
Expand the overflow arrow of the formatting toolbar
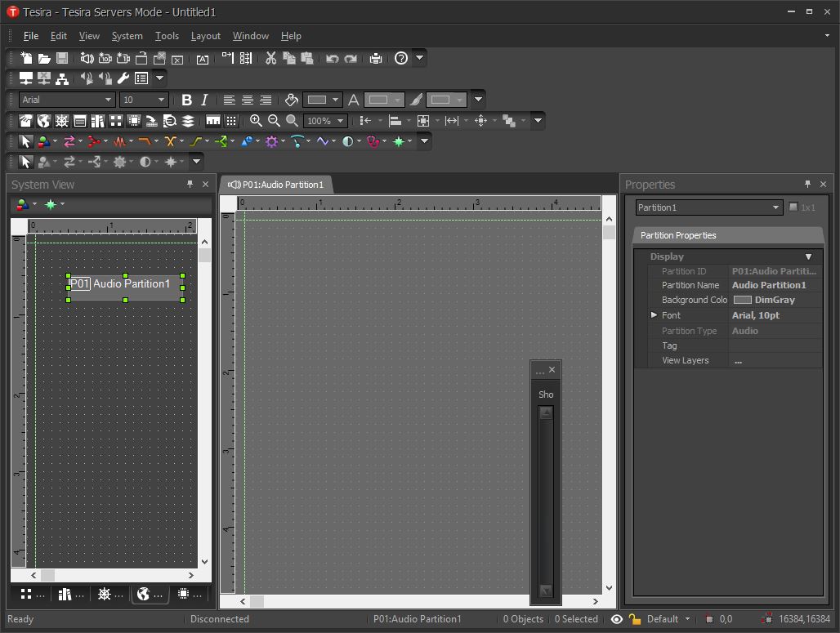pyautogui.click(x=478, y=99)
